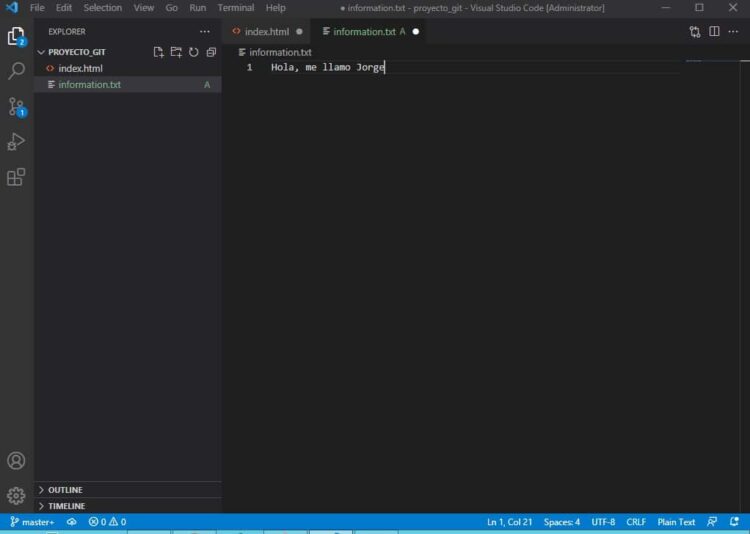Image resolution: width=750 pixels, height=534 pixels.
Task: Minimize the Visual Studio Code window
Action: coord(665,8)
